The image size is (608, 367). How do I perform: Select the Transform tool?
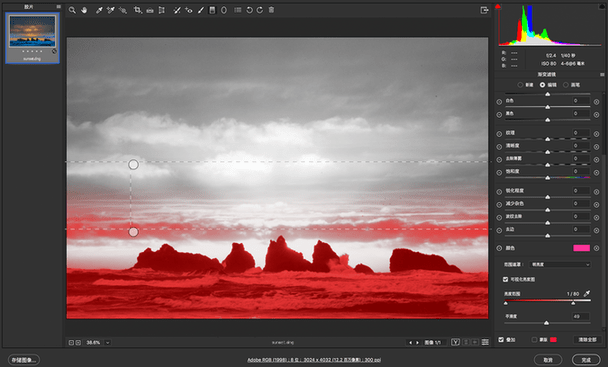click(x=162, y=10)
